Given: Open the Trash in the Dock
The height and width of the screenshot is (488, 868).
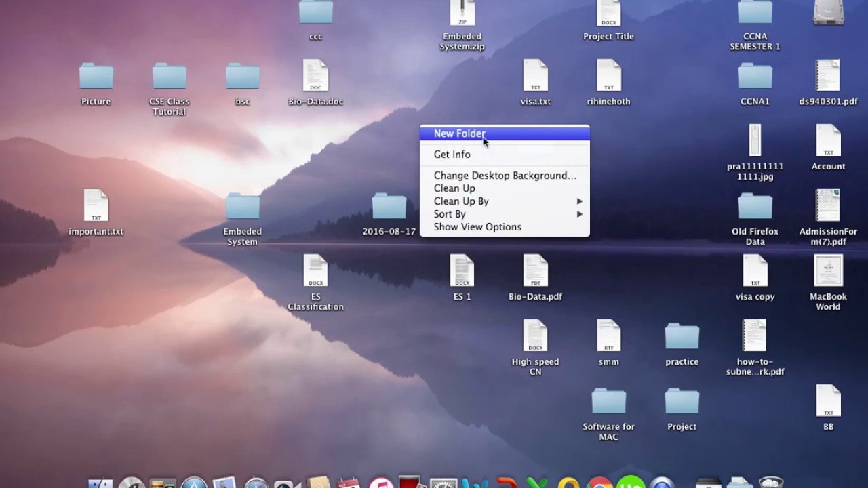Looking at the screenshot, I should pos(771,483).
